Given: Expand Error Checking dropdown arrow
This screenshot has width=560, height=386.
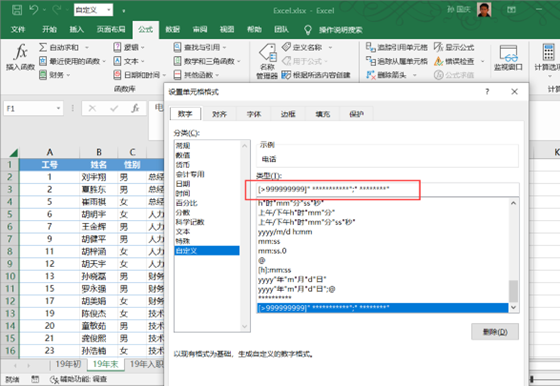Looking at the screenshot, I should [x=482, y=61].
